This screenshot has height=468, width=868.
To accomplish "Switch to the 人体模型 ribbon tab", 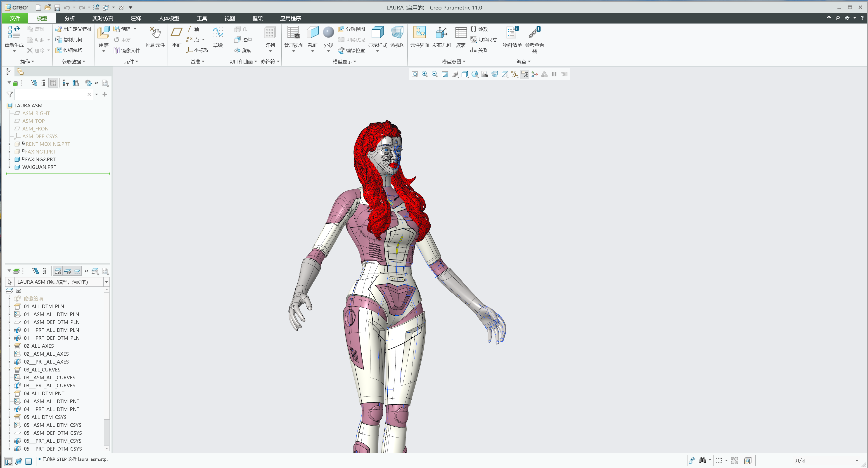I will click(x=168, y=18).
